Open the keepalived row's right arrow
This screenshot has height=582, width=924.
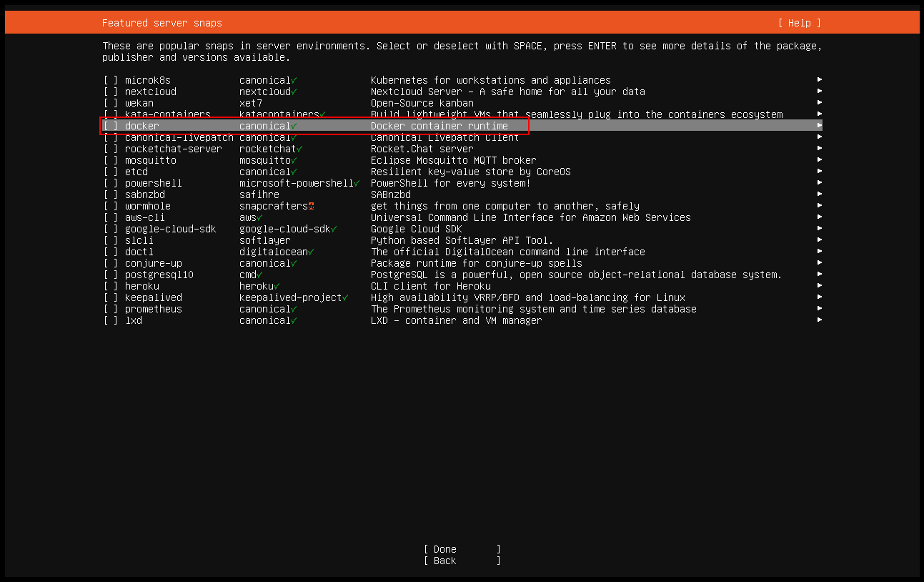820,297
